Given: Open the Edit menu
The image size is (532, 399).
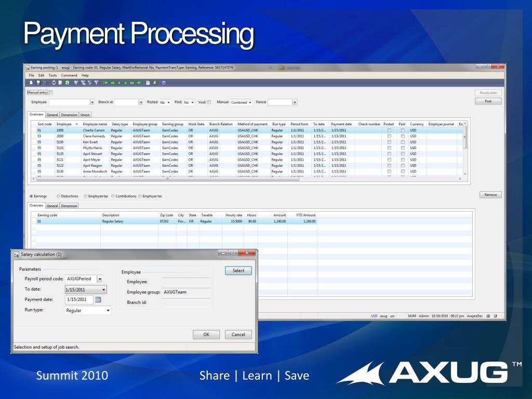Looking at the screenshot, I should click(x=42, y=75).
